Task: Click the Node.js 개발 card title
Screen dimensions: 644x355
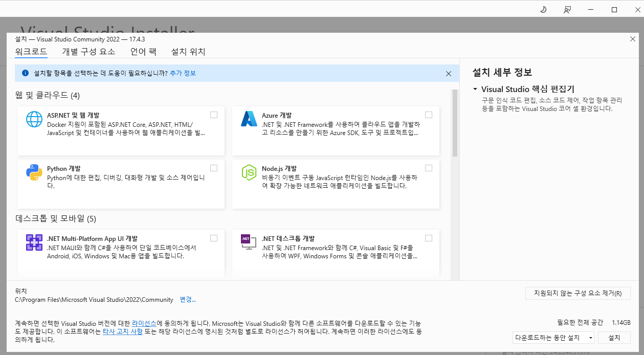Action: [x=279, y=168]
